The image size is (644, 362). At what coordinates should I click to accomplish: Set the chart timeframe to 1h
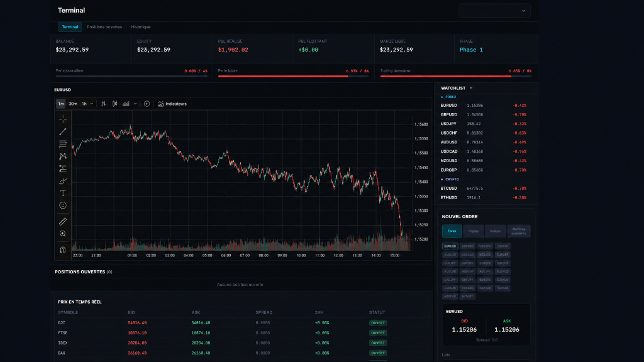click(x=84, y=104)
